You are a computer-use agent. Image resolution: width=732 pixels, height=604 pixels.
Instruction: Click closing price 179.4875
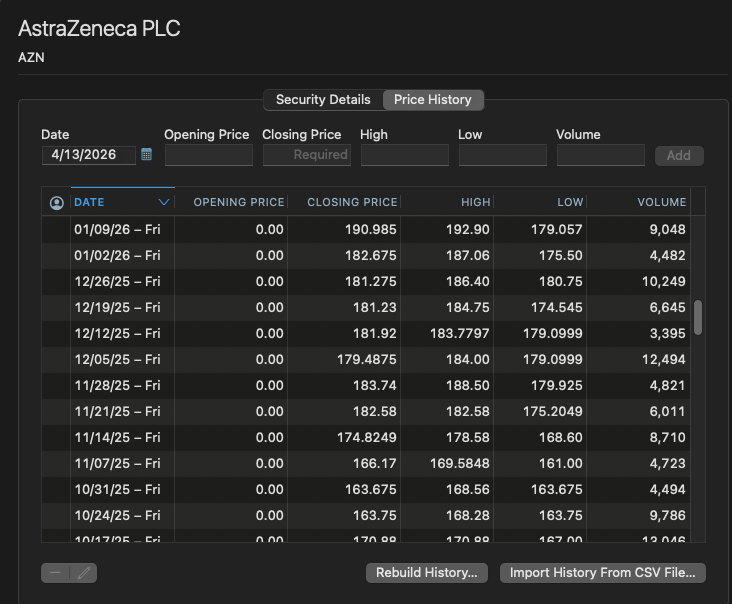tap(367, 359)
